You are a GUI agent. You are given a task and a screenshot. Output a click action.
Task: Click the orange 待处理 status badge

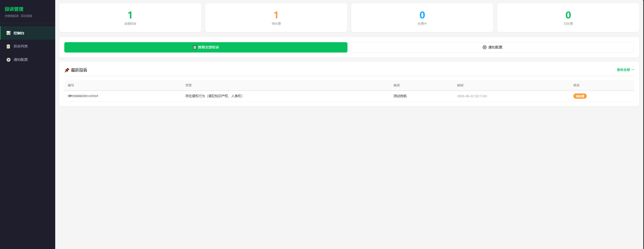[580, 96]
